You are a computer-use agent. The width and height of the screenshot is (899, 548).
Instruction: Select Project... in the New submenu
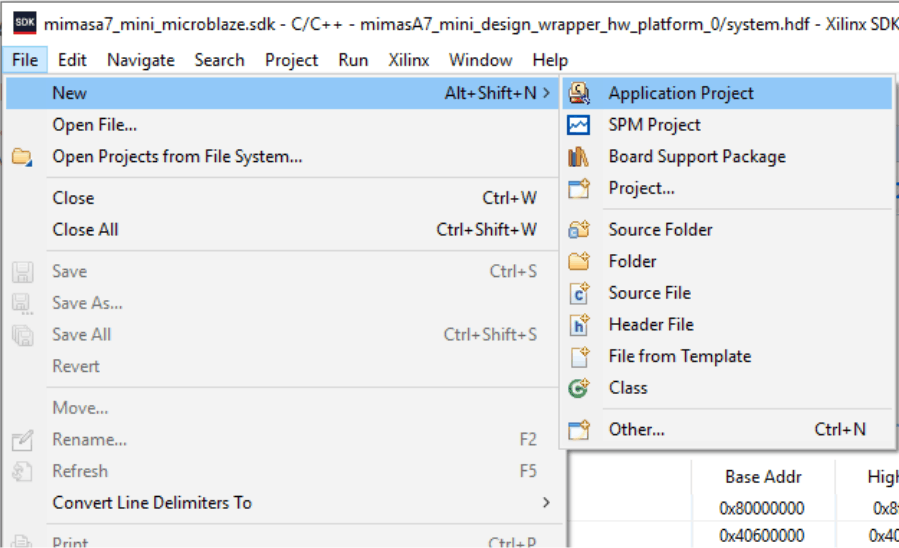pyautogui.click(x=641, y=188)
